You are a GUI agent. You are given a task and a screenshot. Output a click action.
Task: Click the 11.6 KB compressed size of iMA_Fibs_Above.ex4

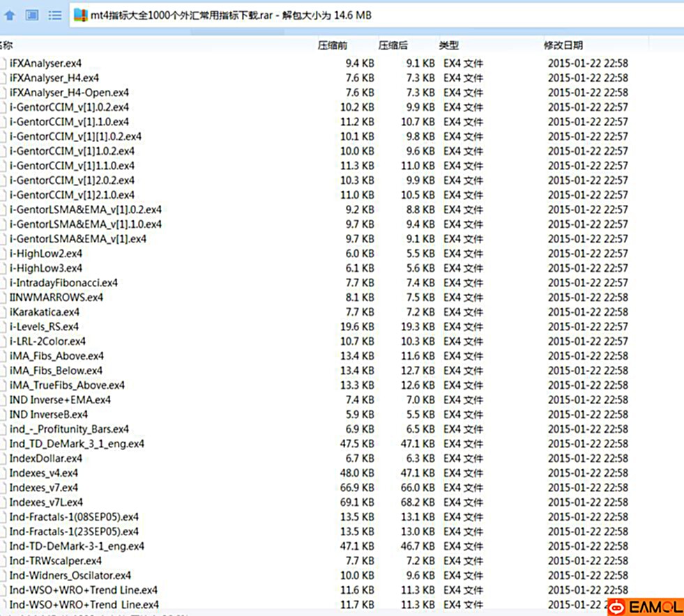418,356
